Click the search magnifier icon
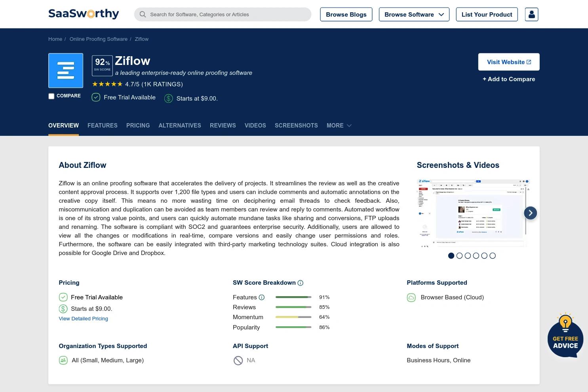The height and width of the screenshot is (392, 588). 143,14
